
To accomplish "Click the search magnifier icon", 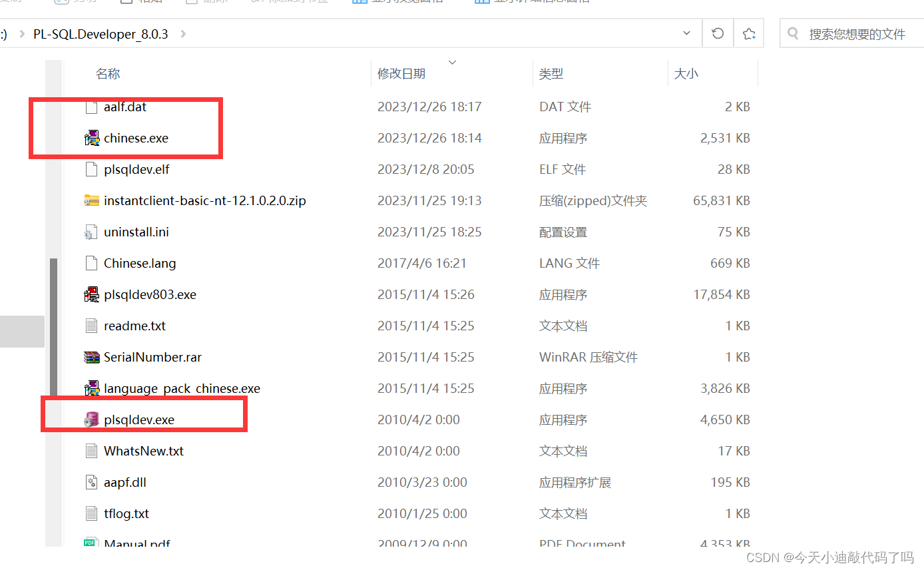I will 793,33.
